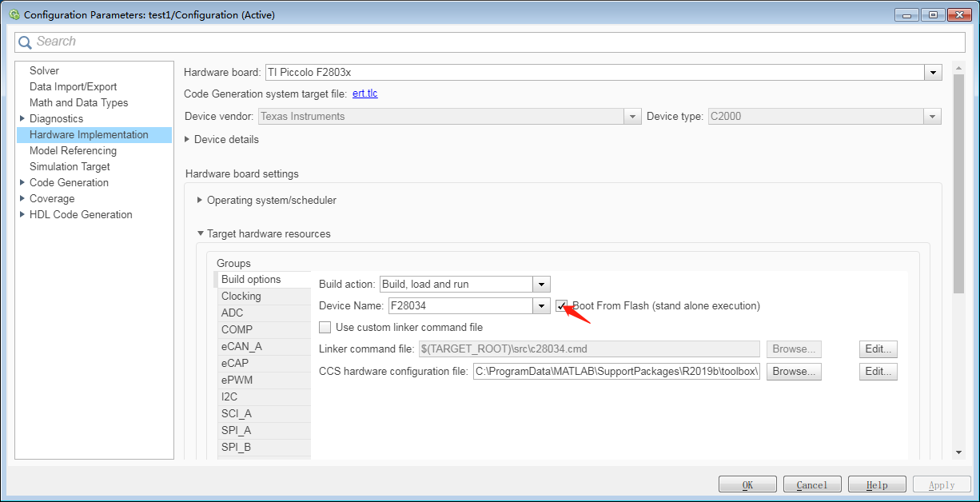Select the ePWM group
The image size is (980, 502).
click(262, 380)
